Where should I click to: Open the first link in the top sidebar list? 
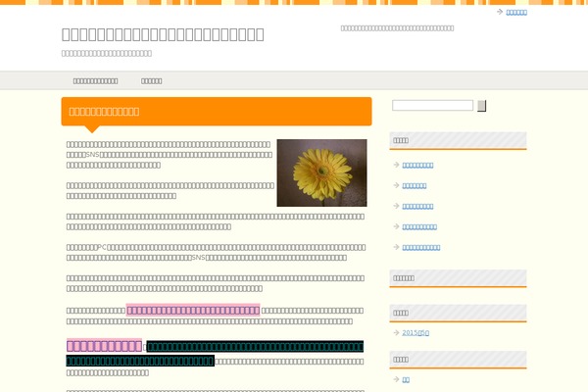click(x=417, y=165)
